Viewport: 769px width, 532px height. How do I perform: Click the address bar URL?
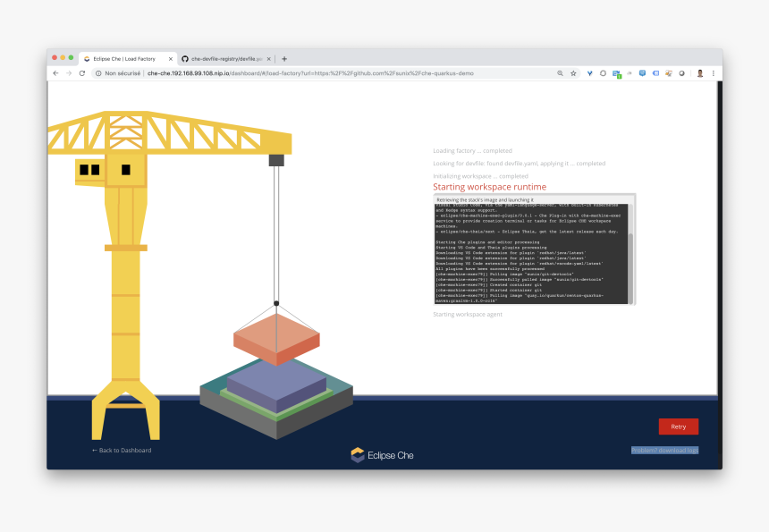310,73
